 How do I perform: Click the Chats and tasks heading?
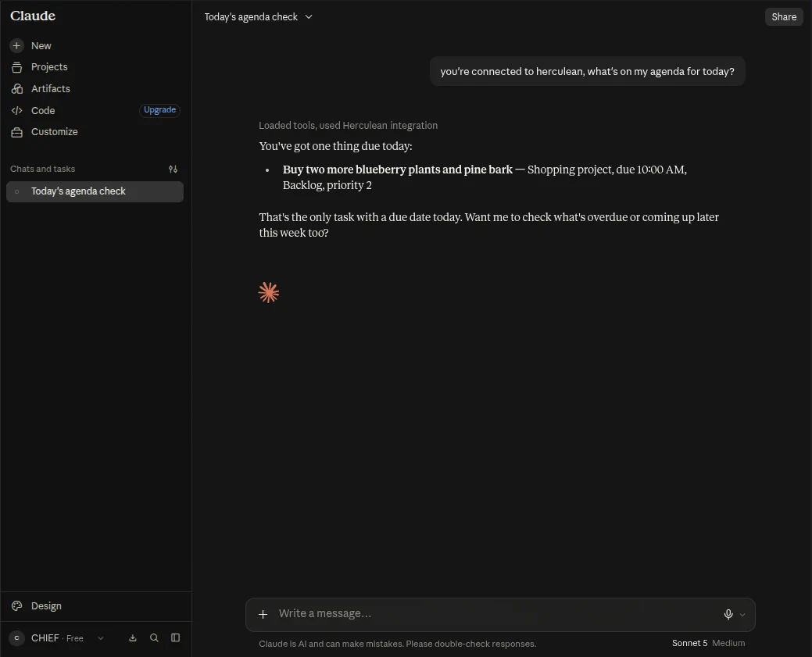click(x=42, y=169)
